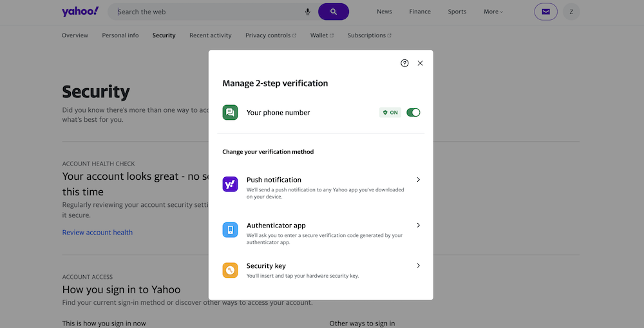644x328 pixels.
Task: Focus the Search the web field
Action: 206,12
